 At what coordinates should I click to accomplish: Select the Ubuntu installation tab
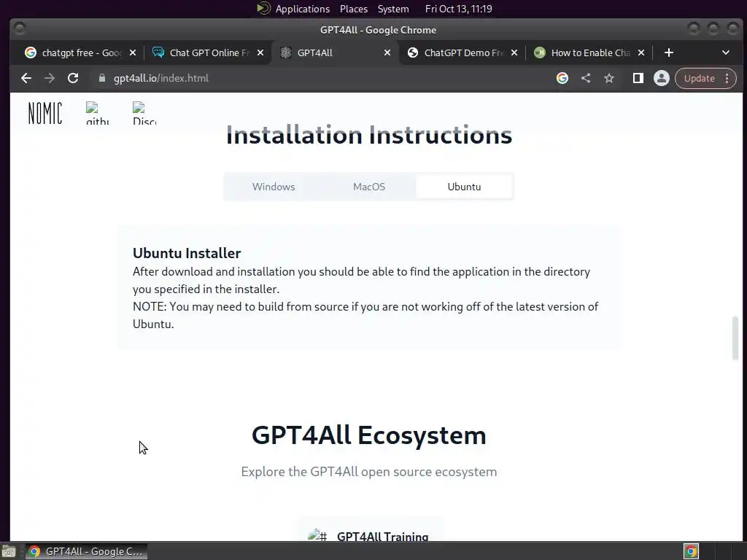coord(464,187)
